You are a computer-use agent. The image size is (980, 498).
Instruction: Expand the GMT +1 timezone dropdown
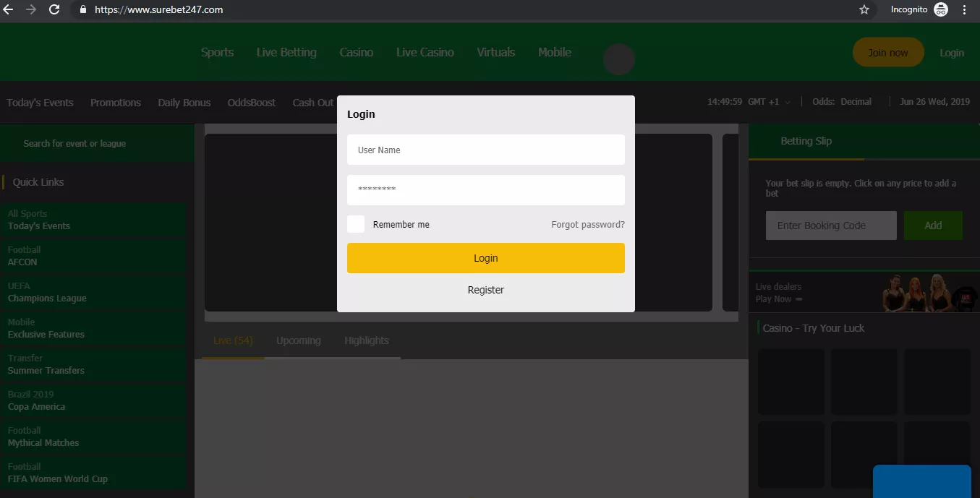[769, 102]
